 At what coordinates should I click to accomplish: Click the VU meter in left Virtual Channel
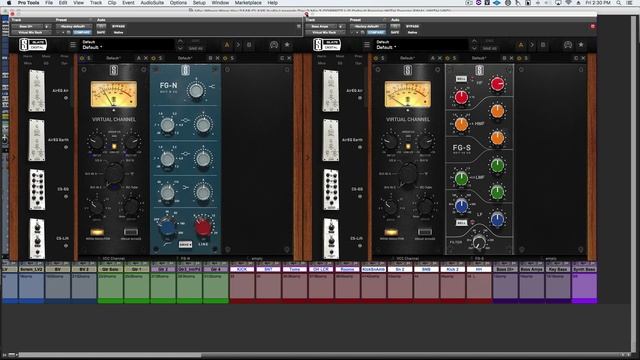(114, 94)
